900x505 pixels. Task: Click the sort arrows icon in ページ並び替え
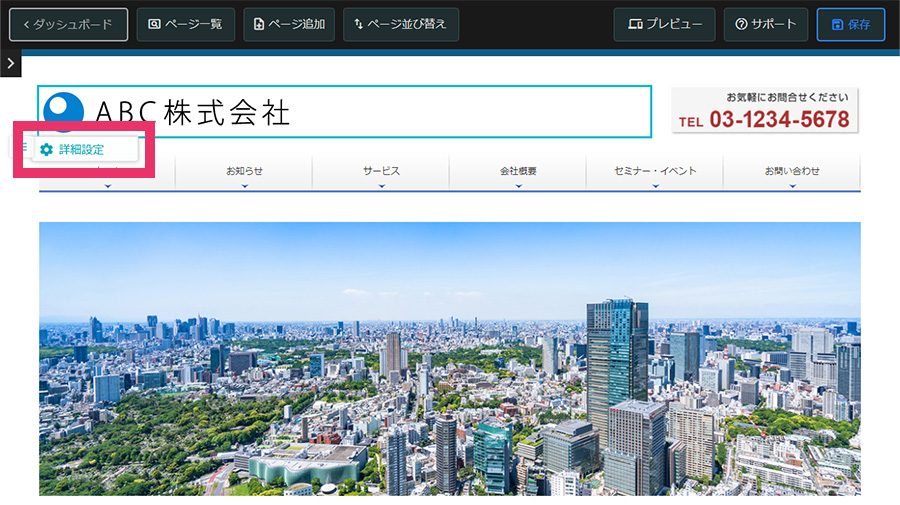coord(358,24)
